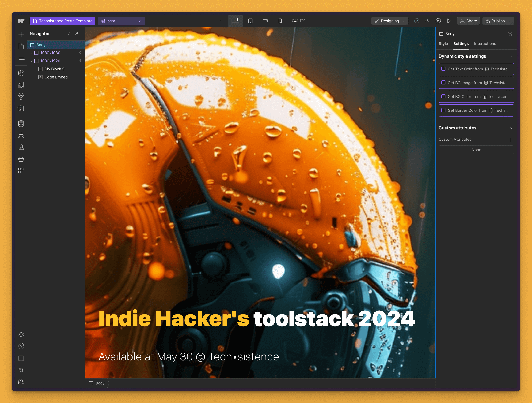Switch to the Style tab
Image resolution: width=532 pixels, height=403 pixels.
coord(443,43)
